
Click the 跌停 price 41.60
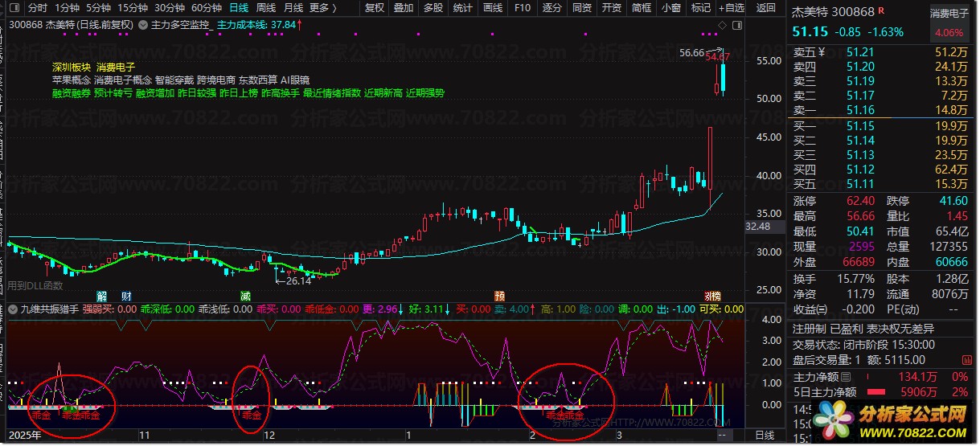(953, 201)
